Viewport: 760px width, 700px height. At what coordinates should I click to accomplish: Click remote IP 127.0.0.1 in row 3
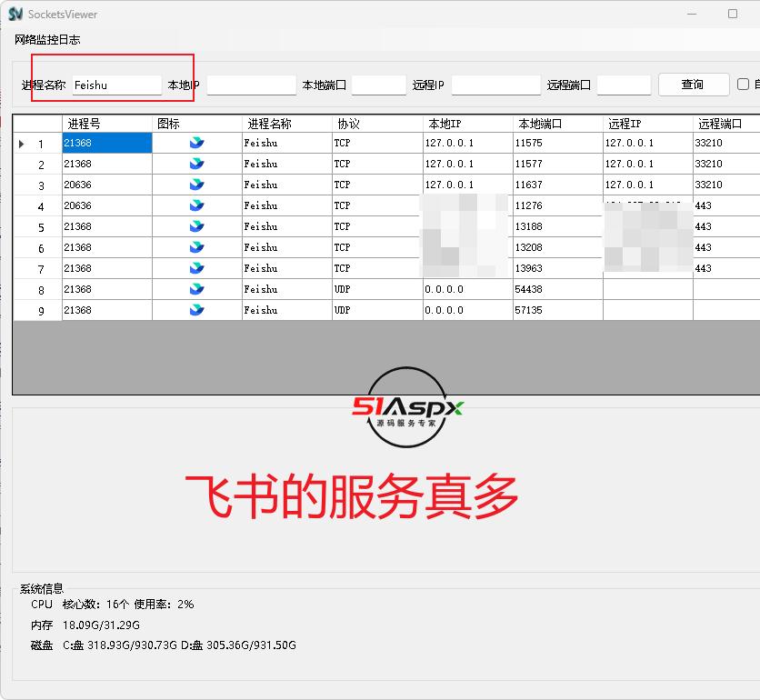pos(648,185)
